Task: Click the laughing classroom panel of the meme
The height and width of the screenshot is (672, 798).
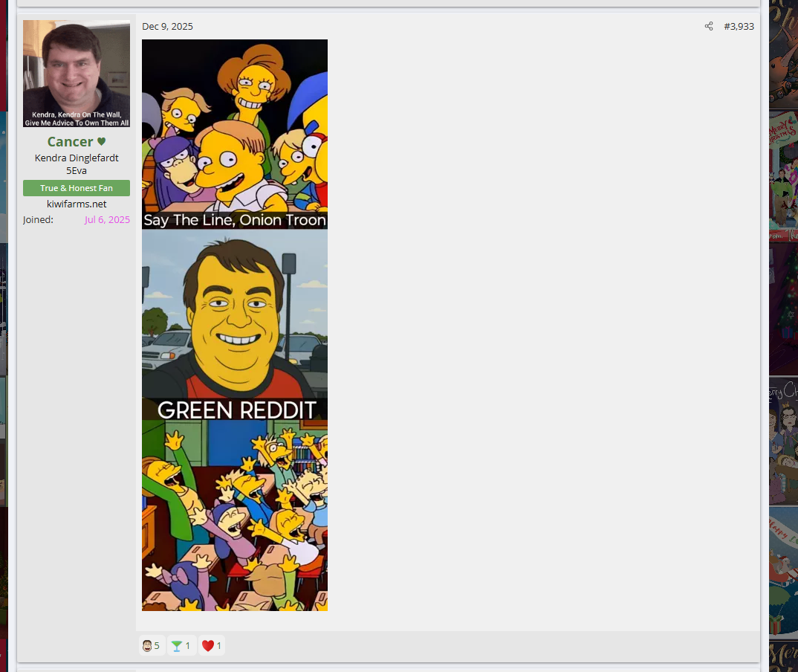Action: click(235, 517)
